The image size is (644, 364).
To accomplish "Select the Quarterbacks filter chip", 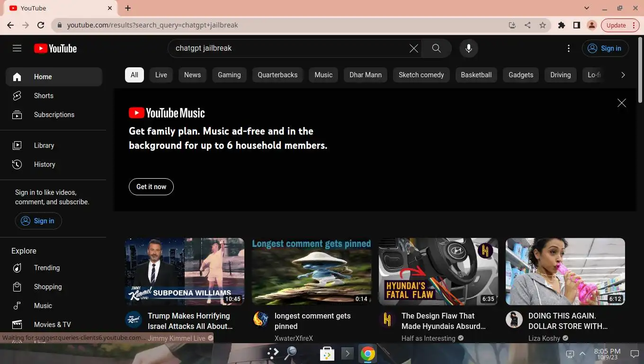I will [x=277, y=75].
